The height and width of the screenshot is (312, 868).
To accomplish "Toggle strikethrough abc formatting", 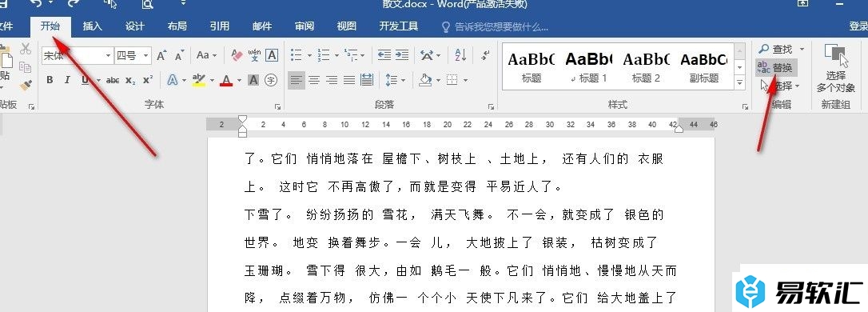I will 113,80.
